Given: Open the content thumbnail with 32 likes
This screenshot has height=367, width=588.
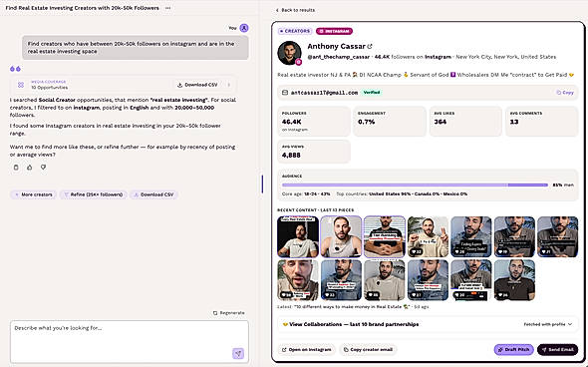Looking at the screenshot, I should [428, 236].
